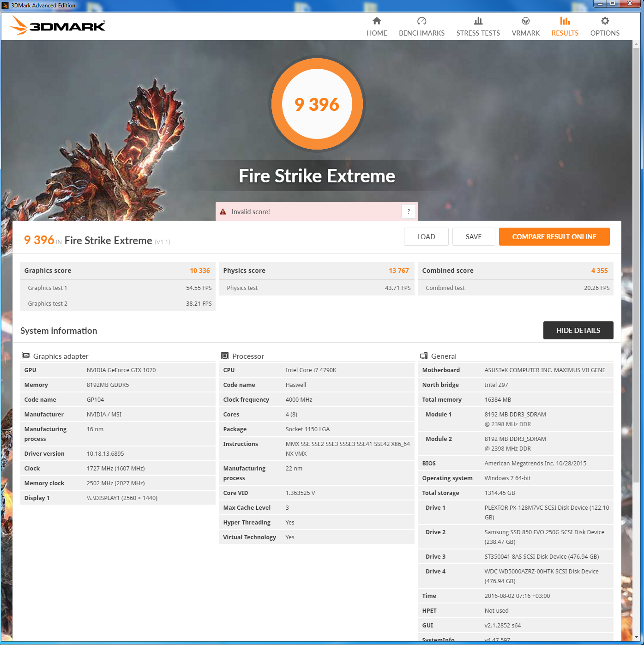644x645 pixels.
Task: Click driver version 10.18.13.6895
Action: point(105,453)
